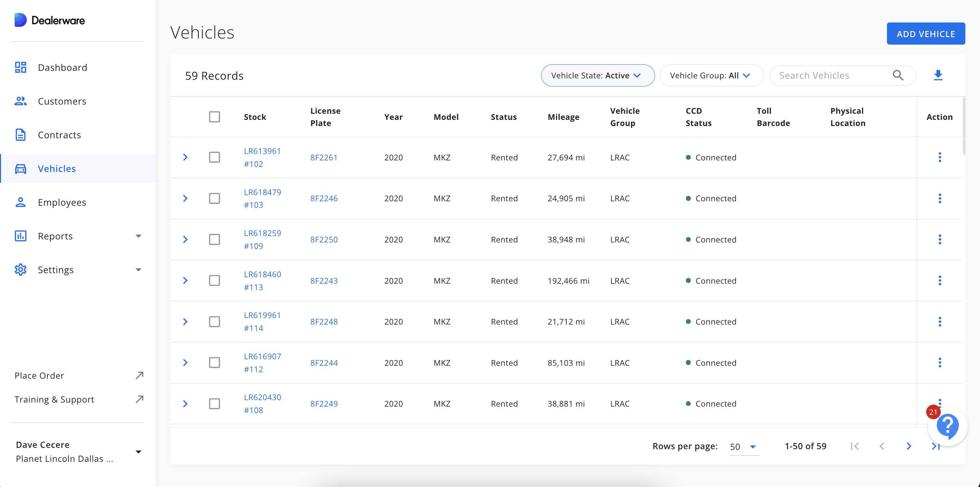Tick the checkbox beside stock LR620430
Screen dimensions: 980x487
pyautogui.click(x=215, y=404)
